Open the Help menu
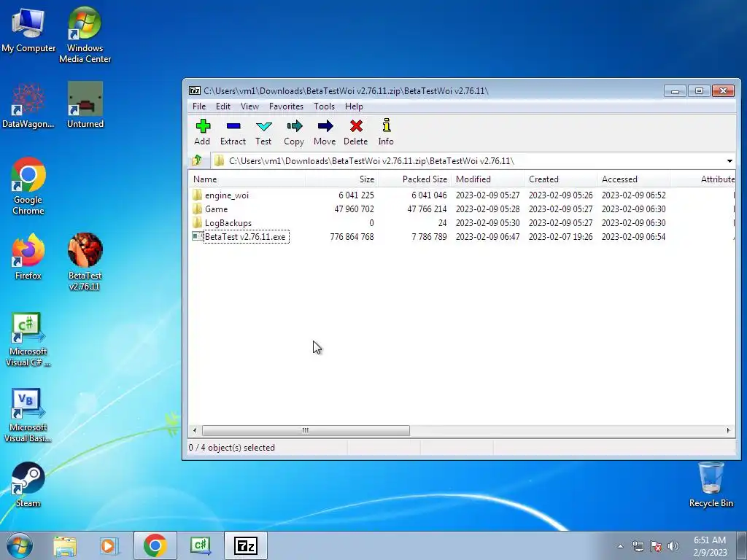The image size is (747, 560). click(x=354, y=106)
